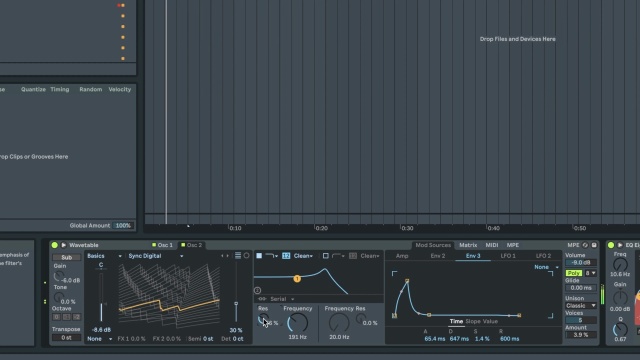This screenshot has height=360, width=640.
Task: Click the Wavetable save preset icon
Action: (x=594, y=245)
